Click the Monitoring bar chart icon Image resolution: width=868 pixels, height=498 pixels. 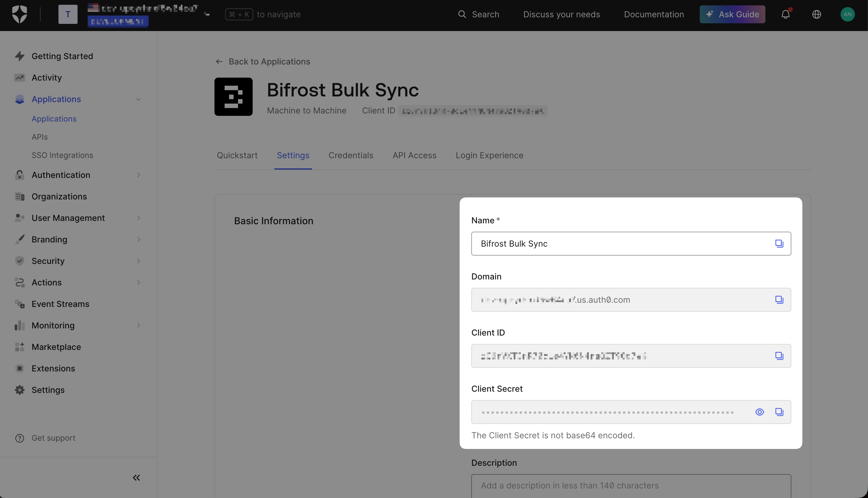[x=19, y=325]
